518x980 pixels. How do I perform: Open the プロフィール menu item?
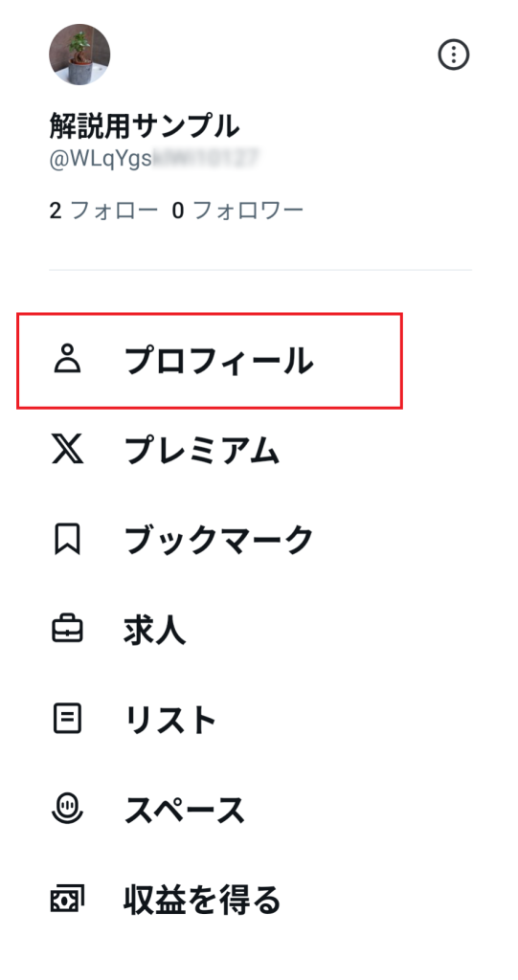(x=210, y=361)
